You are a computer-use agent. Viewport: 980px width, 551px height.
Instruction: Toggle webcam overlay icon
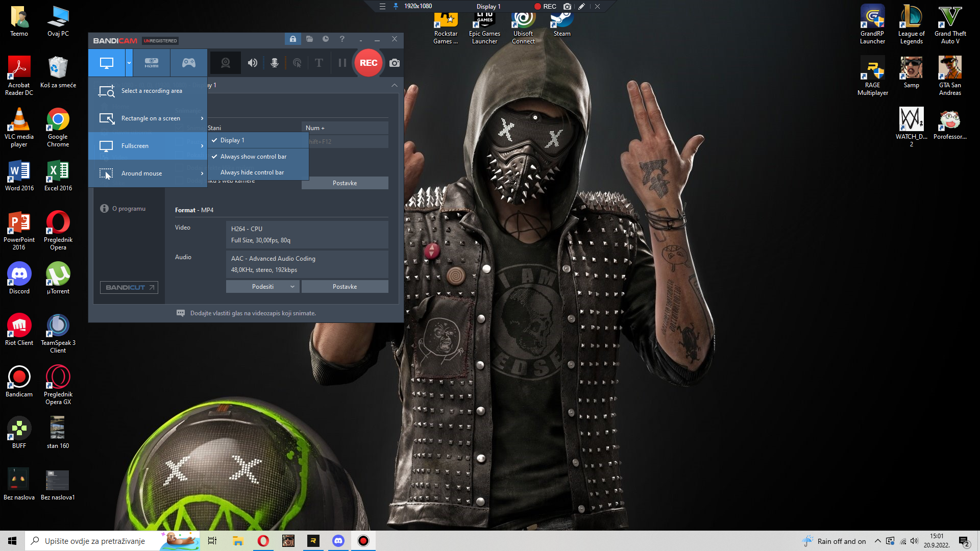tap(226, 63)
